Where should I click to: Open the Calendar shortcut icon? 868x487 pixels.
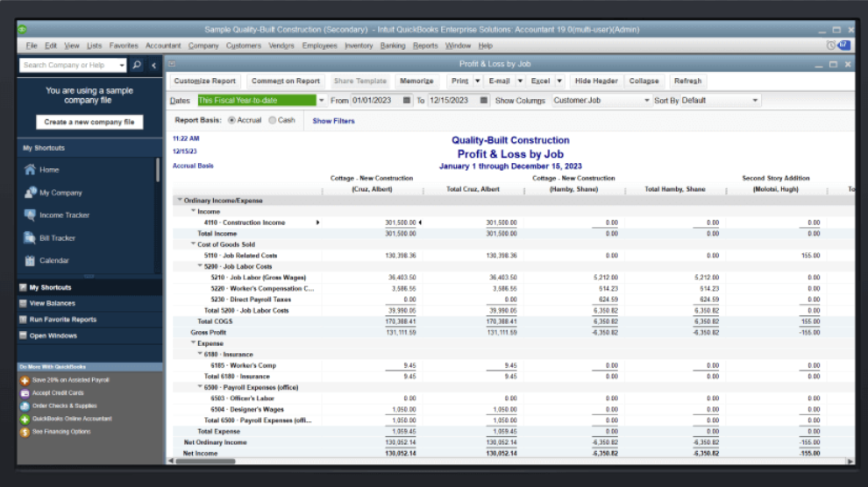pos(30,261)
